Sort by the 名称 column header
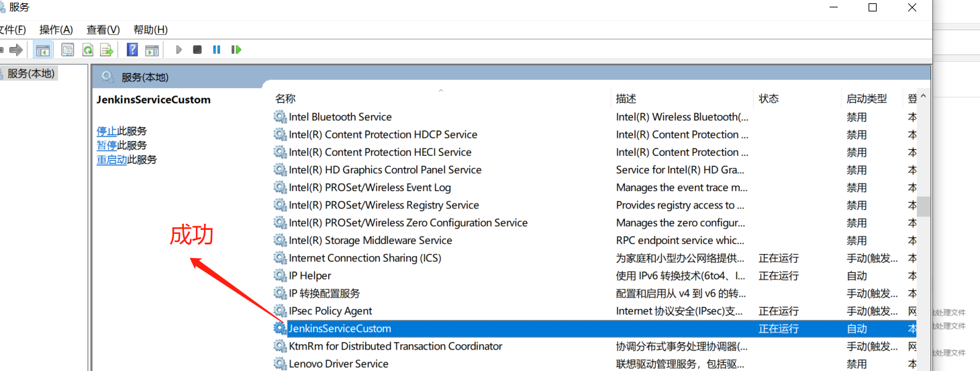The image size is (980, 371). click(x=285, y=99)
